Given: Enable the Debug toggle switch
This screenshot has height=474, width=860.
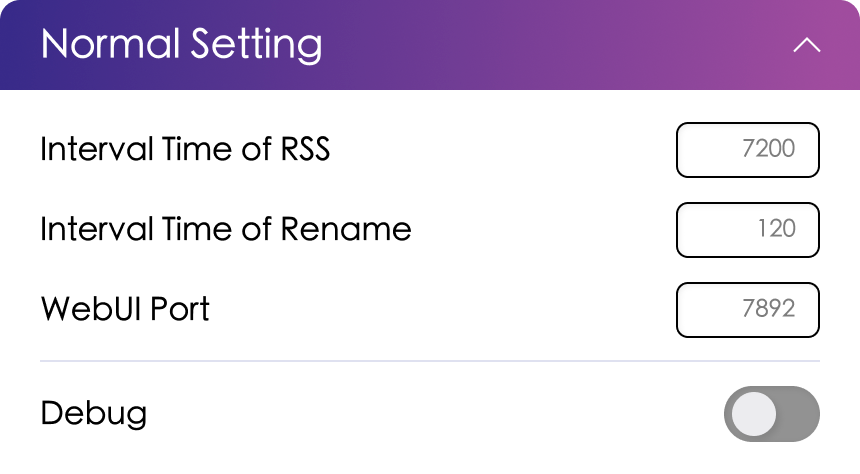Looking at the screenshot, I should pos(771,414).
